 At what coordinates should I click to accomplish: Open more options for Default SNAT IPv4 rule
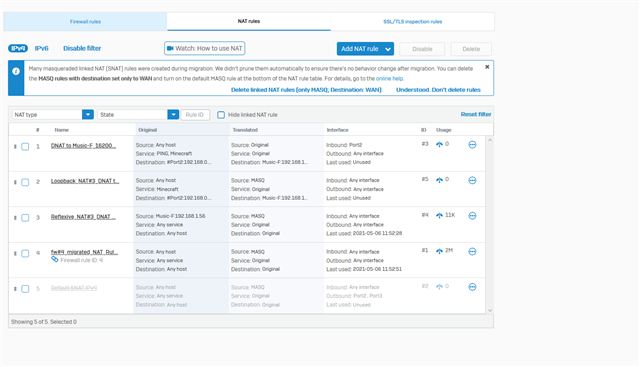pyautogui.click(x=472, y=287)
